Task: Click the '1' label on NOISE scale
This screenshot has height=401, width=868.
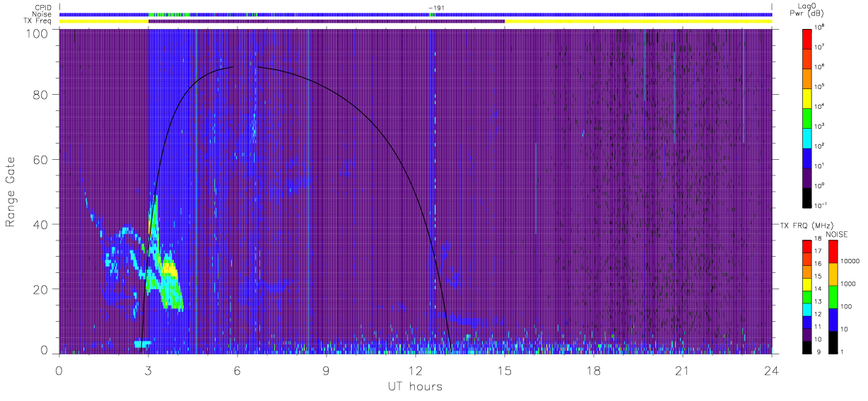Action: pos(842,352)
